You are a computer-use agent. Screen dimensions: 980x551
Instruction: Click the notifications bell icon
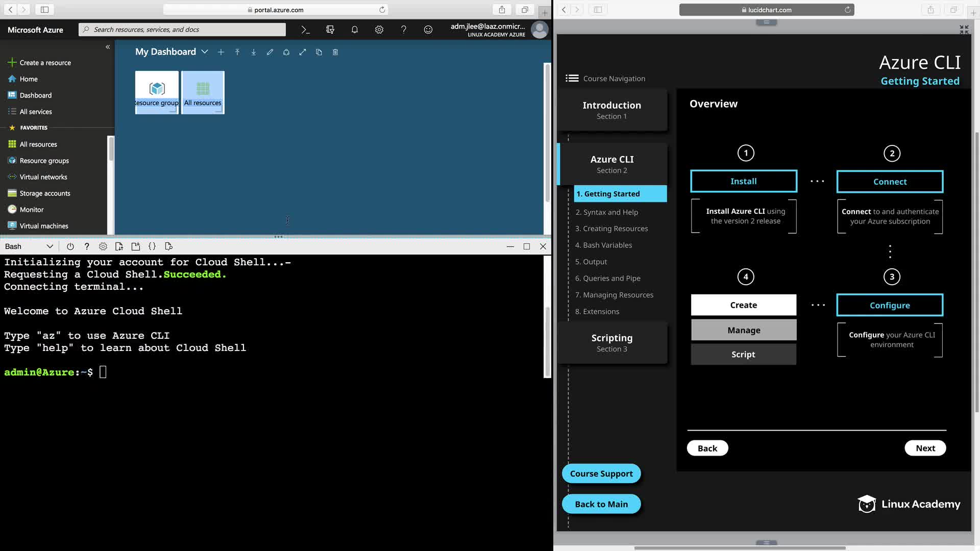355,30
